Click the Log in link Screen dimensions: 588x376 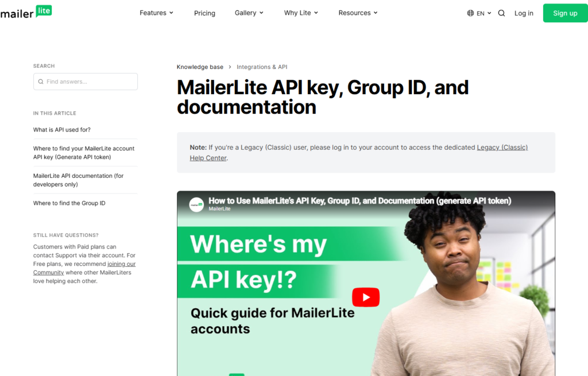[524, 13]
